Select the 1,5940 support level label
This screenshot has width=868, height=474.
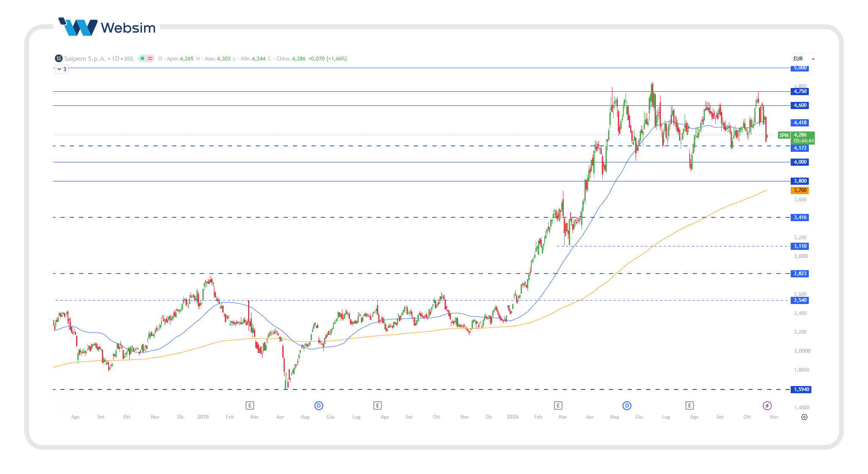pos(801,389)
